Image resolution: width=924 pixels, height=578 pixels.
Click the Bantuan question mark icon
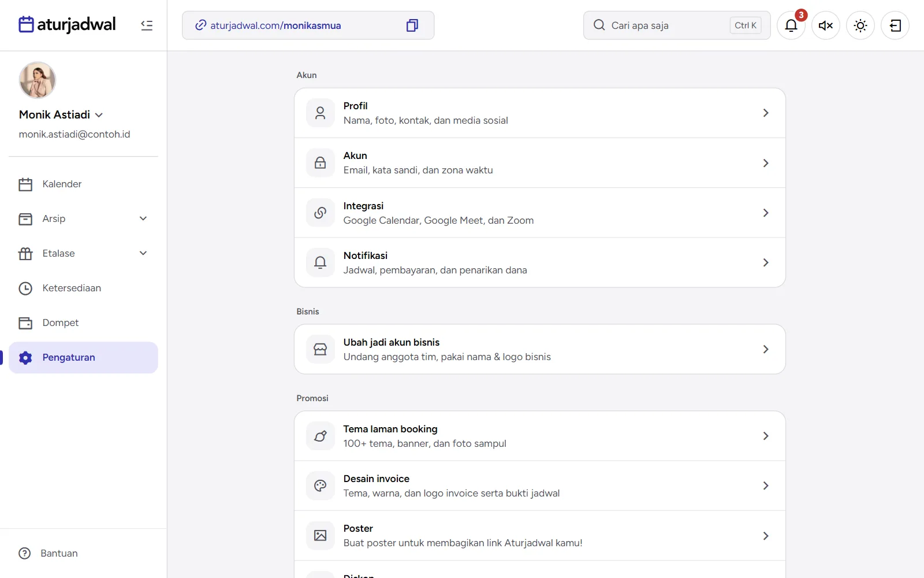click(x=25, y=553)
